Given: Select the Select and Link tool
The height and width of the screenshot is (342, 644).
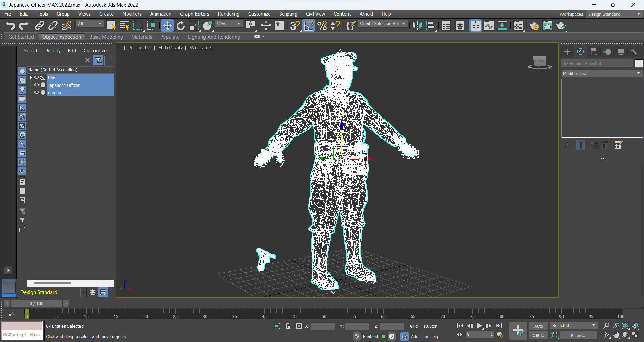Looking at the screenshot, I should (x=40, y=26).
